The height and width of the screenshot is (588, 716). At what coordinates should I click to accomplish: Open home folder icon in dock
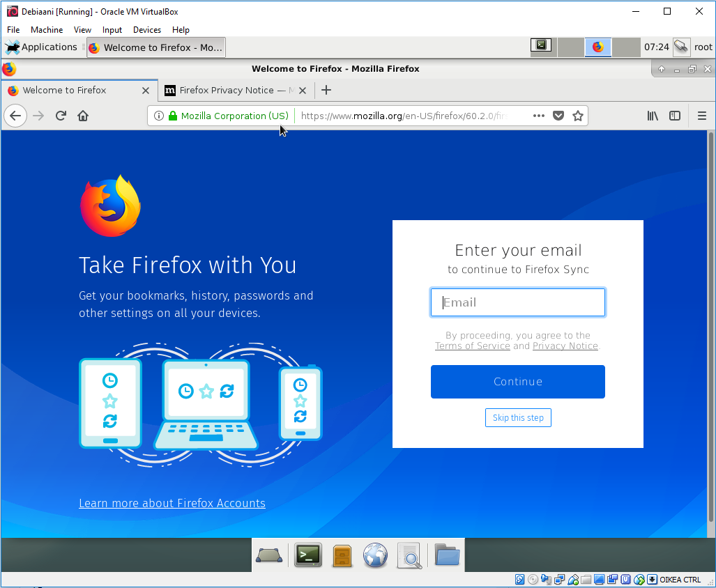(x=447, y=555)
